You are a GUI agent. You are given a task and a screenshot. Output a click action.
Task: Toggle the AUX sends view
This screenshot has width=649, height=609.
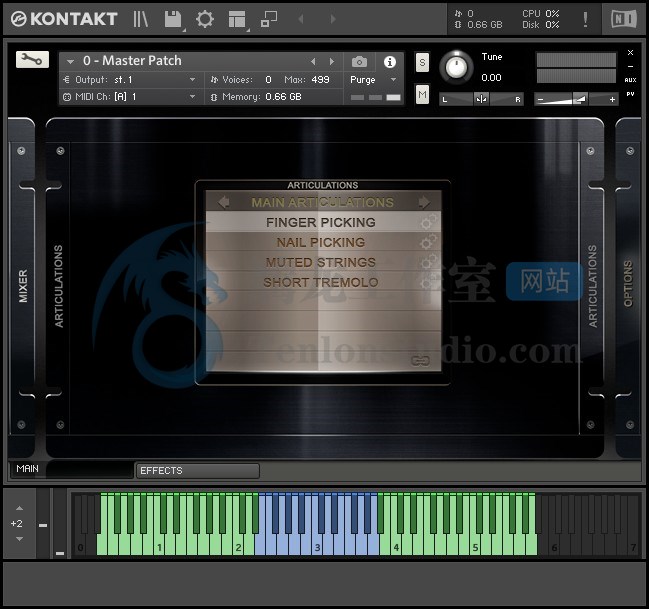(630, 80)
